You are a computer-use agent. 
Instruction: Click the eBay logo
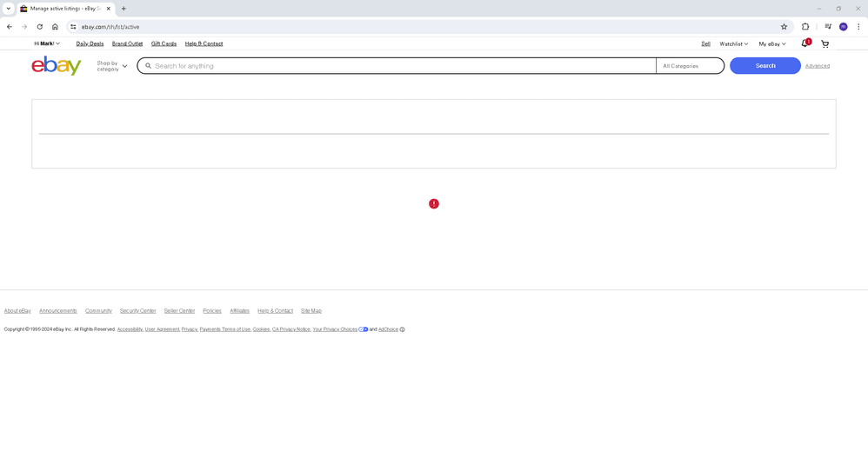pyautogui.click(x=56, y=66)
